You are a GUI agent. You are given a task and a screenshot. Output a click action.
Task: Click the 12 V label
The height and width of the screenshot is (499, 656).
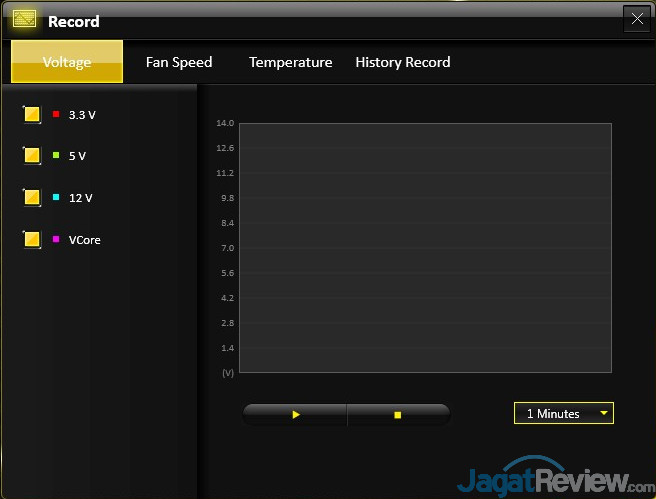click(x=81, y=198)
